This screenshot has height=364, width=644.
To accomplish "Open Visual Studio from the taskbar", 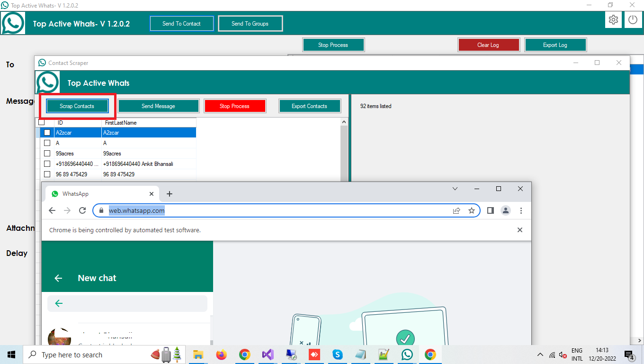I will pos(268,355).
